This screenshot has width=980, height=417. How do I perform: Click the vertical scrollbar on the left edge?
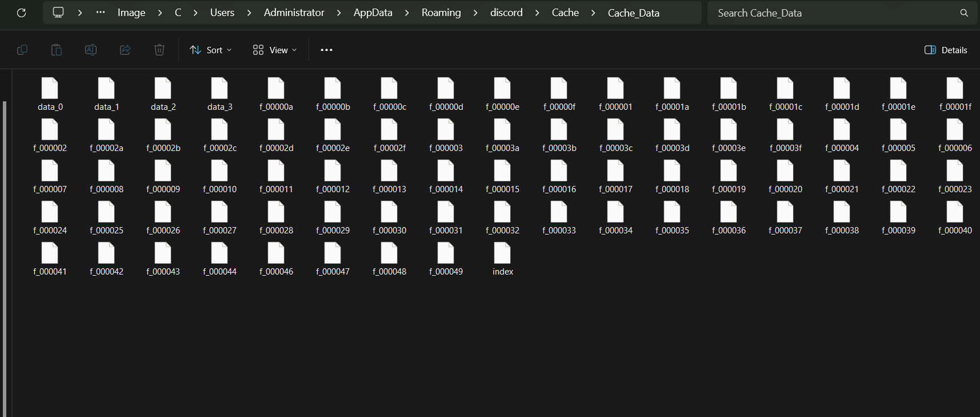[x=5, y=259]
